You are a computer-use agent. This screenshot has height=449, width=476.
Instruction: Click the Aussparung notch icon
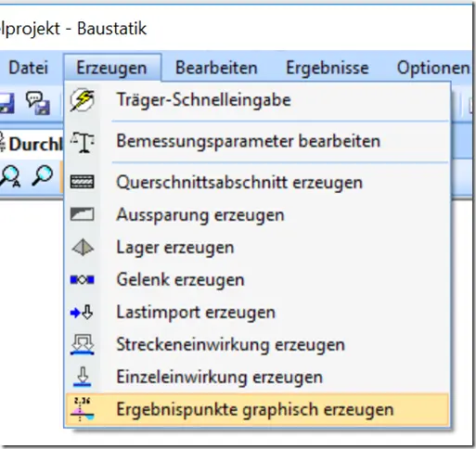pyautogui.click(x=82, y=214)
